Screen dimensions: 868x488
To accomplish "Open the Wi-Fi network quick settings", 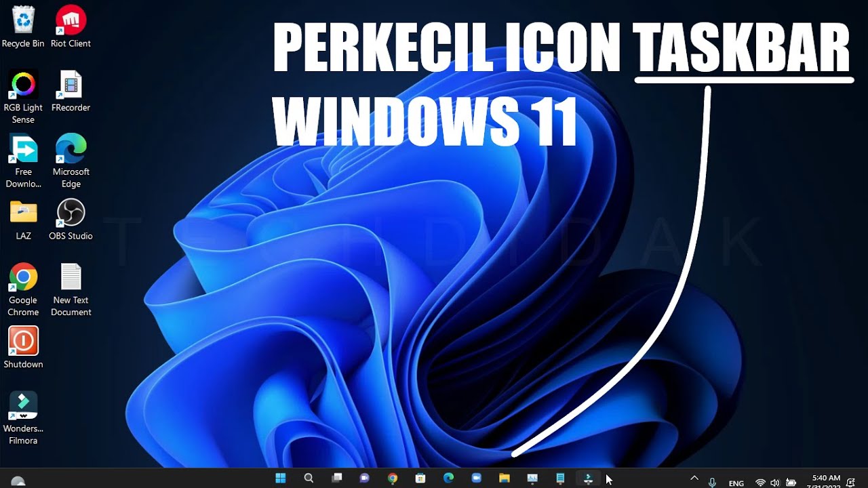I will pos(760,483).
